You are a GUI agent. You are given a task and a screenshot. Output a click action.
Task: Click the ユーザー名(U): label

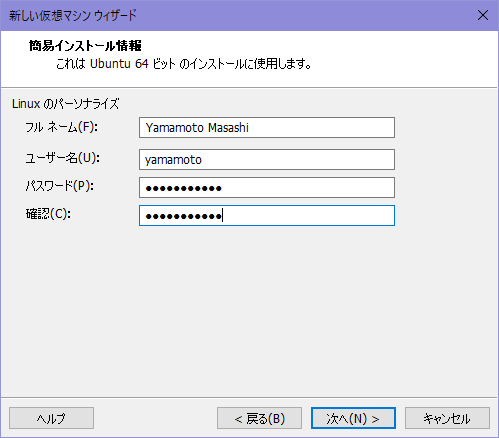pos(63,158)
